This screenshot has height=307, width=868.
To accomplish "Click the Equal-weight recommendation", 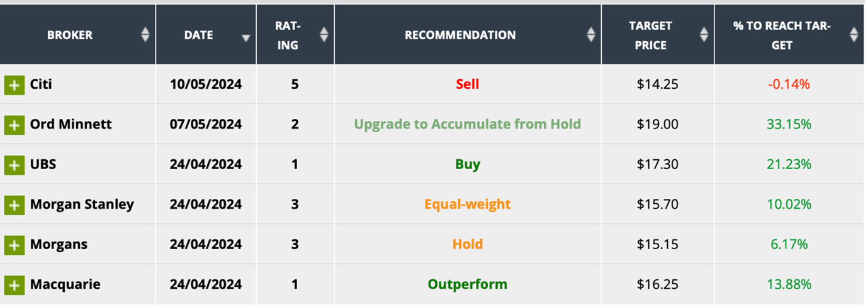I will pyautogui.click(x=467, y=204).
